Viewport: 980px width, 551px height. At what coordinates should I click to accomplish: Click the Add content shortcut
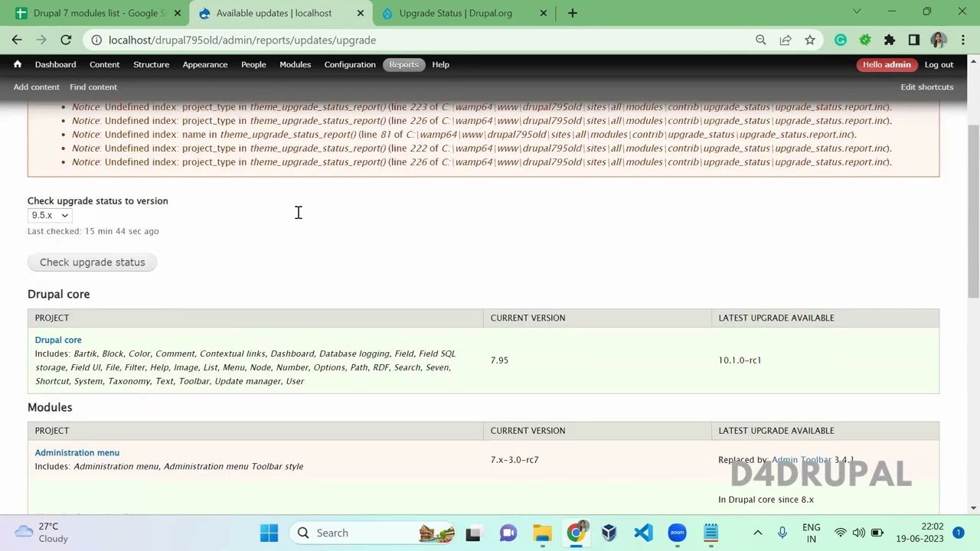36,86
